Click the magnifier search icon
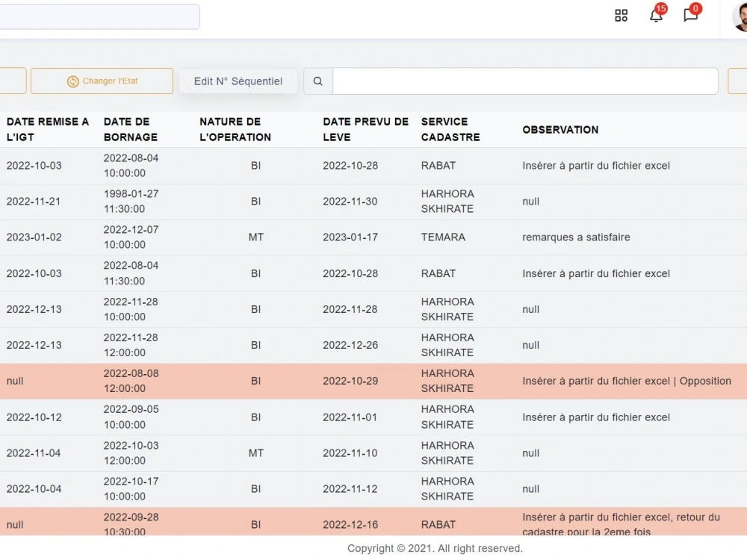 (317, 81)
